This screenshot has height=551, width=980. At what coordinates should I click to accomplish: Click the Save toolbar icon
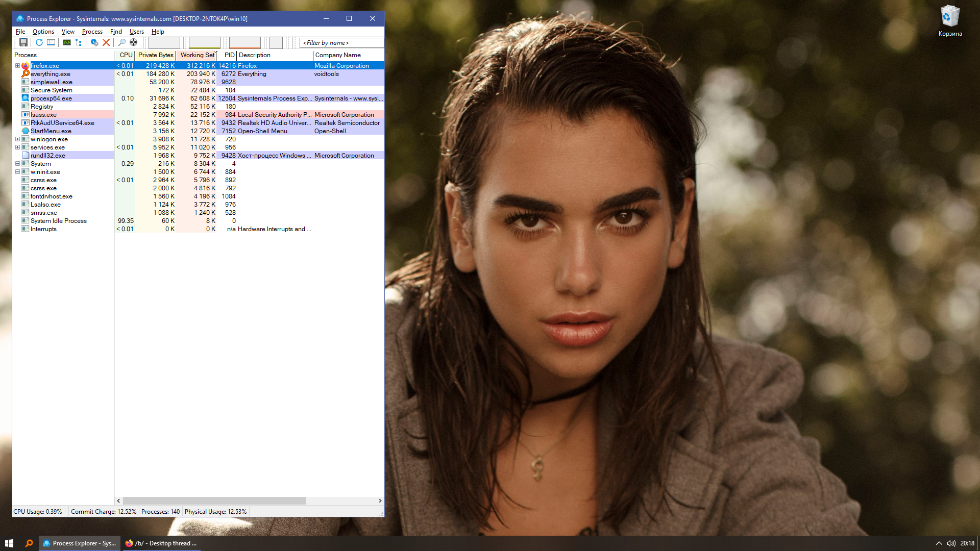tap(23, 42)
